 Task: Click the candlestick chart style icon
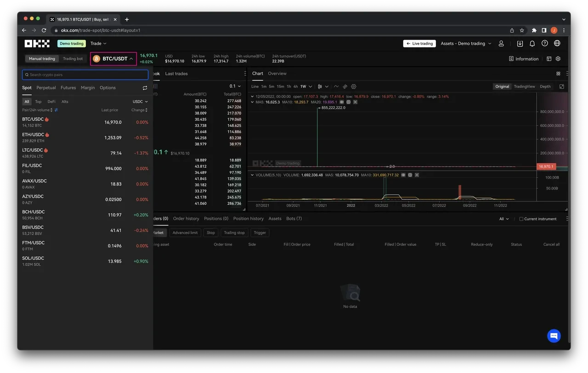coord(320,86)
